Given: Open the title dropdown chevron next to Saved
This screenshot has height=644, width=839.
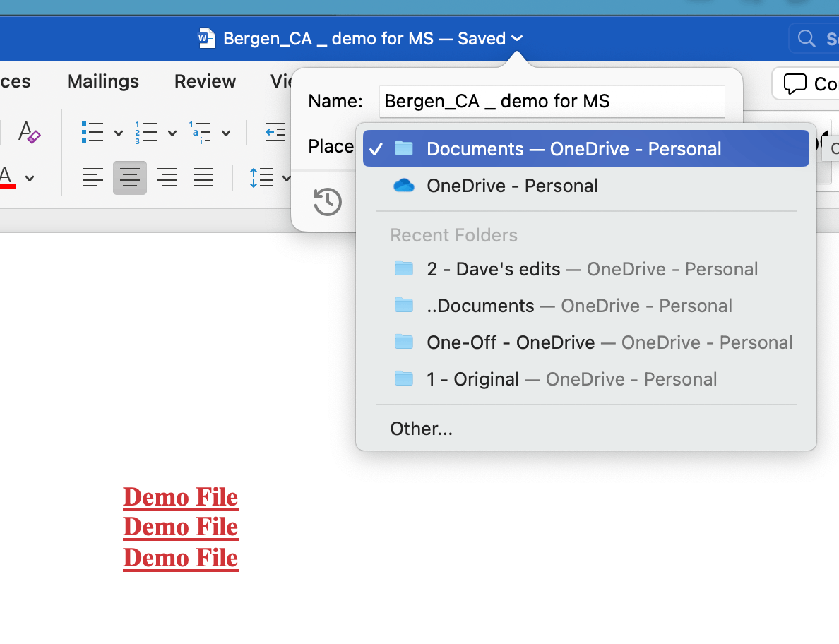Looking at the screenshot, I should coord(517,39).
